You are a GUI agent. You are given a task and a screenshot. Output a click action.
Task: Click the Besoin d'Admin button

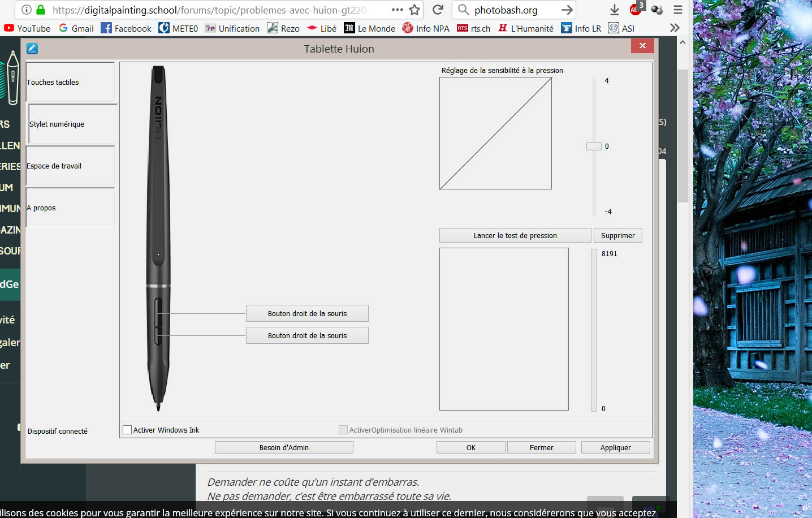(x=284, y=447)
